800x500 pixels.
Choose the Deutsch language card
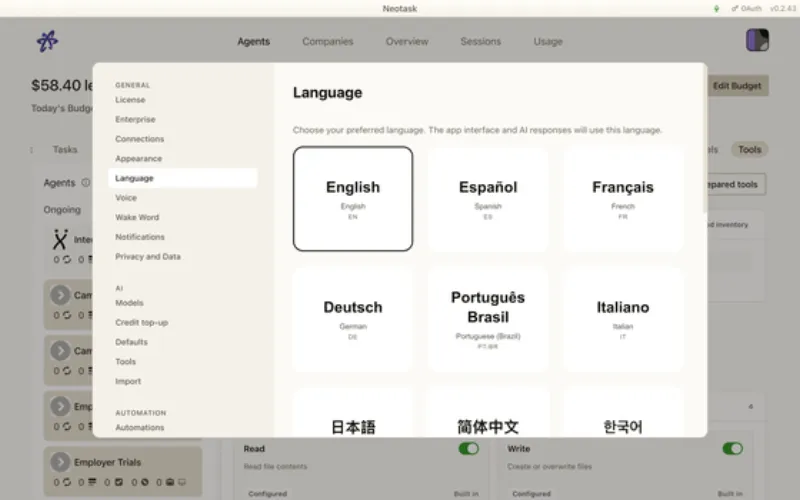tap(353, 319)
